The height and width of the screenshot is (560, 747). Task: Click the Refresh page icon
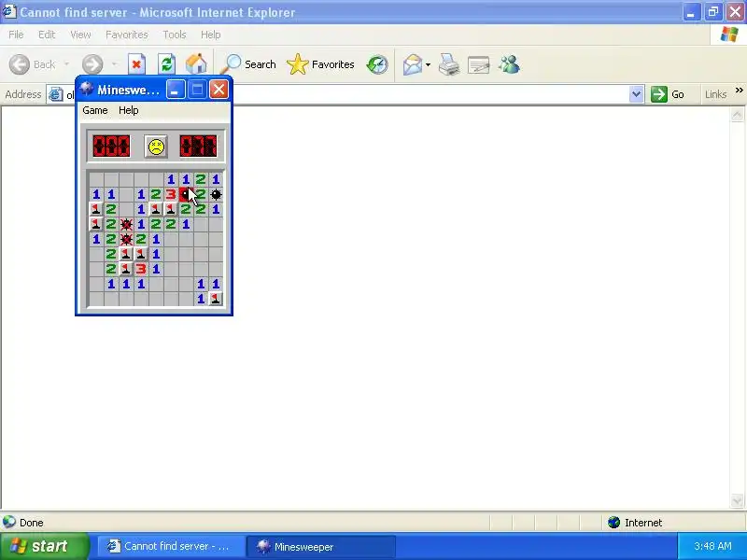pyautogui.click(x=166, y=64)
